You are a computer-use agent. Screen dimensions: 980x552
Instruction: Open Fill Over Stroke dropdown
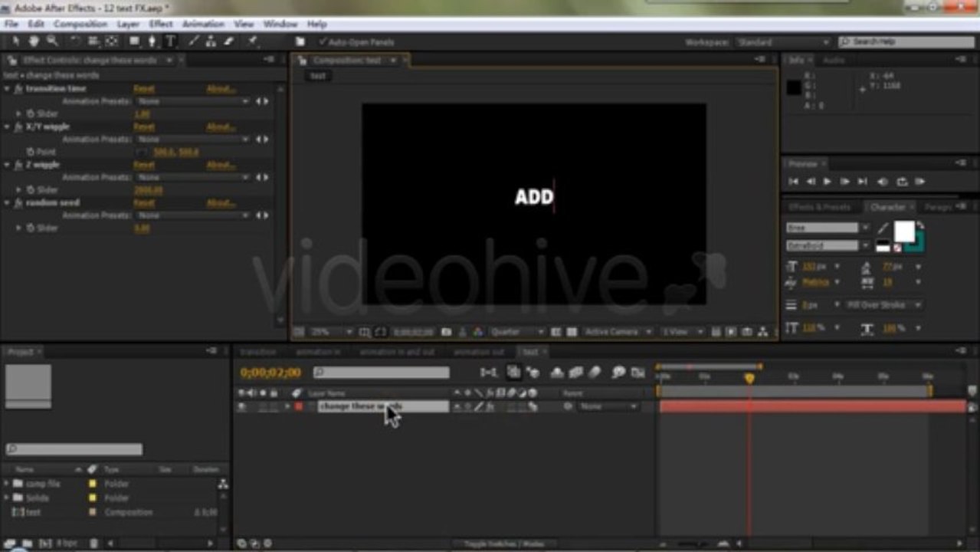coord(884,305)
